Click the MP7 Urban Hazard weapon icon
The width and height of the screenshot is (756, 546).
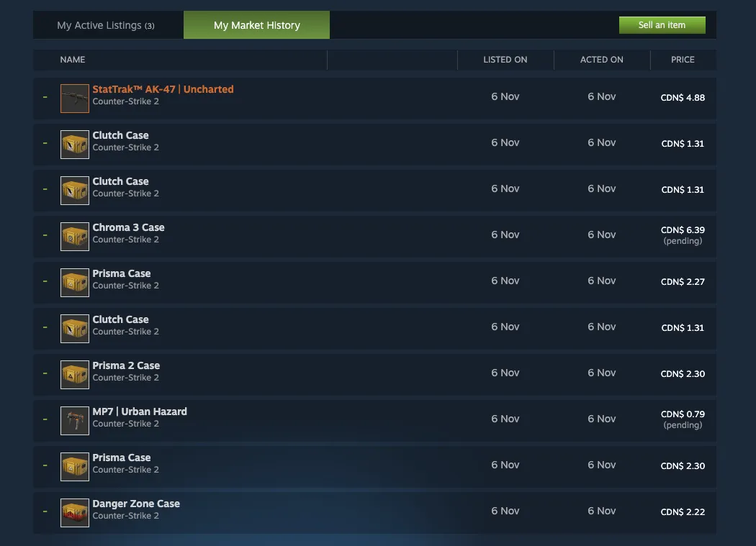click(x=74, y=420)
